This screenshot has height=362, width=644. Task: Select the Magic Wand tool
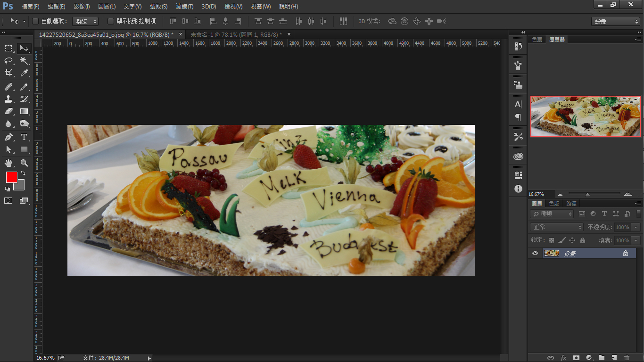coord(24,60)
